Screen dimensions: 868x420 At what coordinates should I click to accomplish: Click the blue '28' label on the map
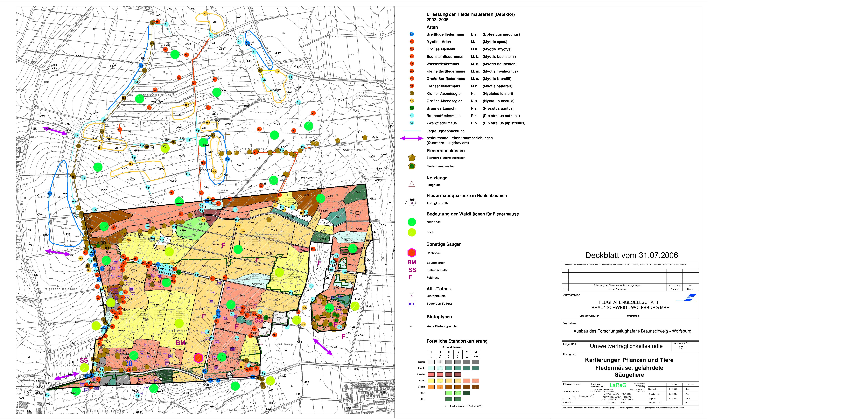(x=129, y=363)
